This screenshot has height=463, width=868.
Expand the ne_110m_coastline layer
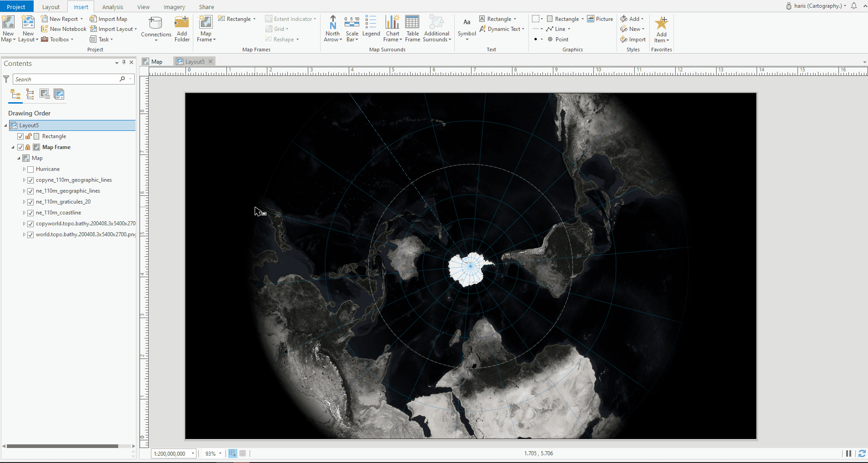[24, 213]
